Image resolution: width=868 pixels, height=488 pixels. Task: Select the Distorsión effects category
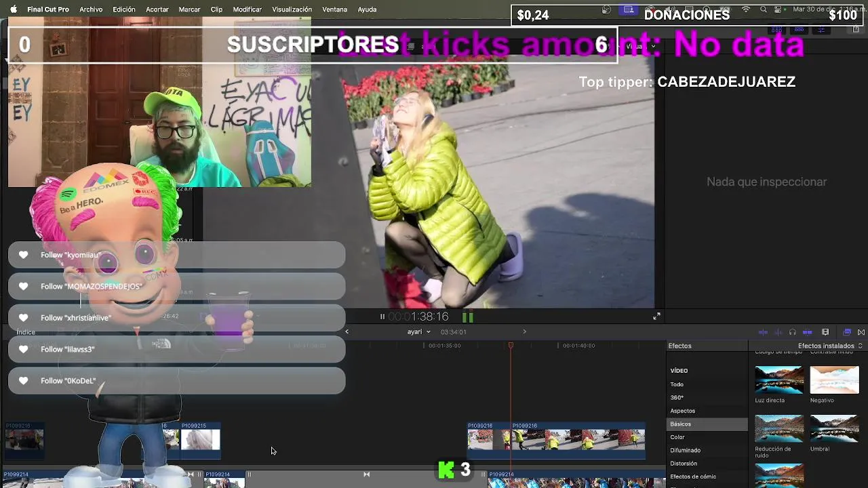[x=684, y=464]
